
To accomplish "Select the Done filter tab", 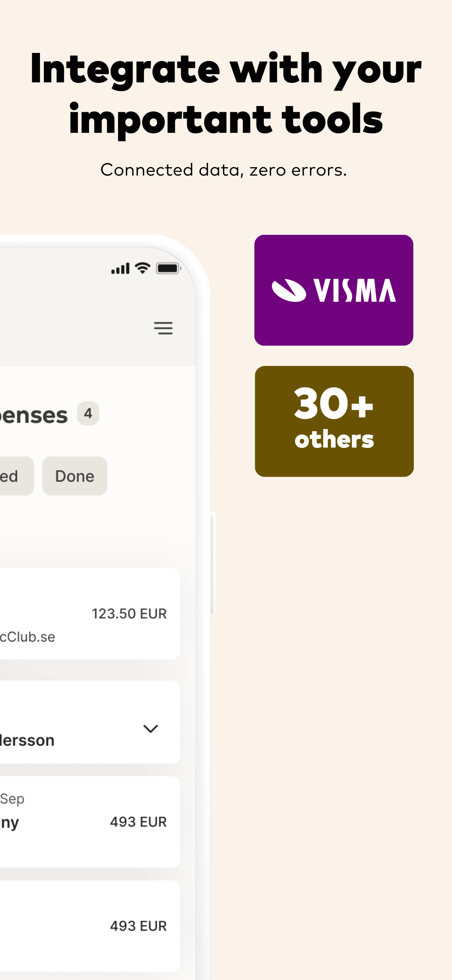I will pos(75,476).
